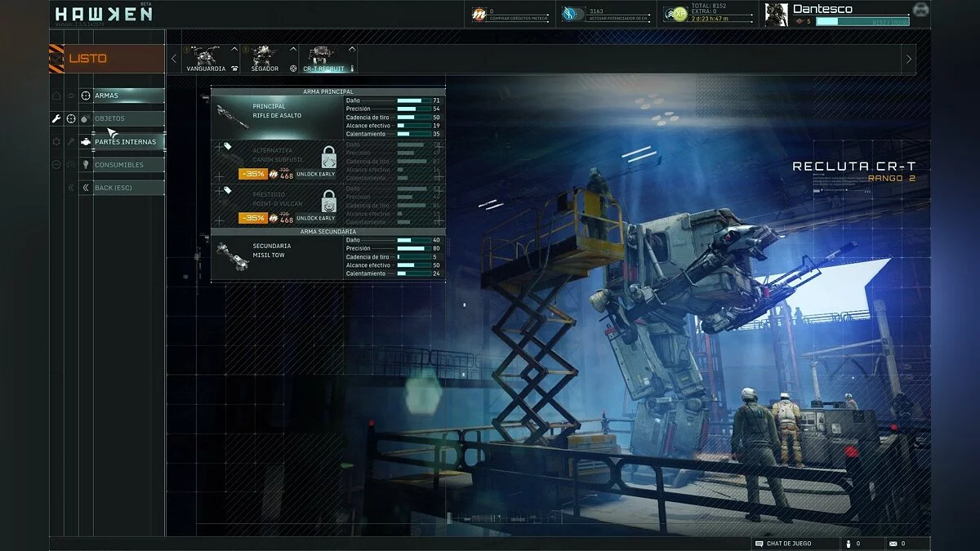Select the gear sidebar icon

(56, 141)
